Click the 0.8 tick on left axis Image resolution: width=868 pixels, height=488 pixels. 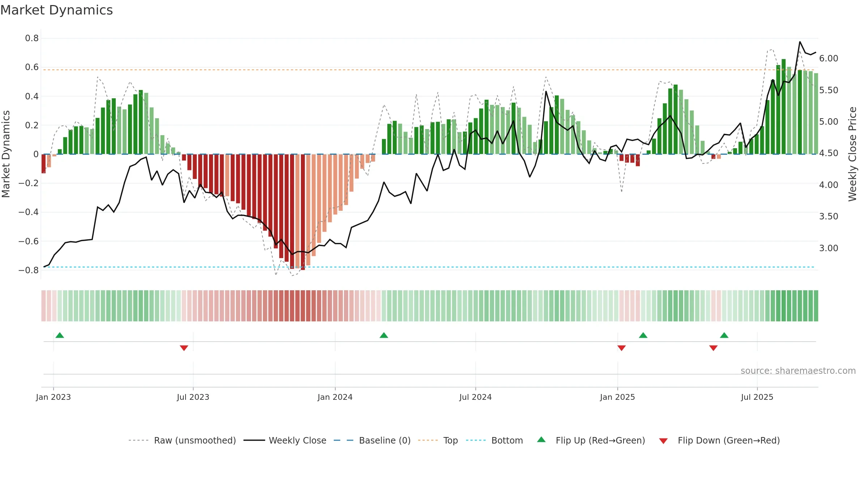point(32,38)
